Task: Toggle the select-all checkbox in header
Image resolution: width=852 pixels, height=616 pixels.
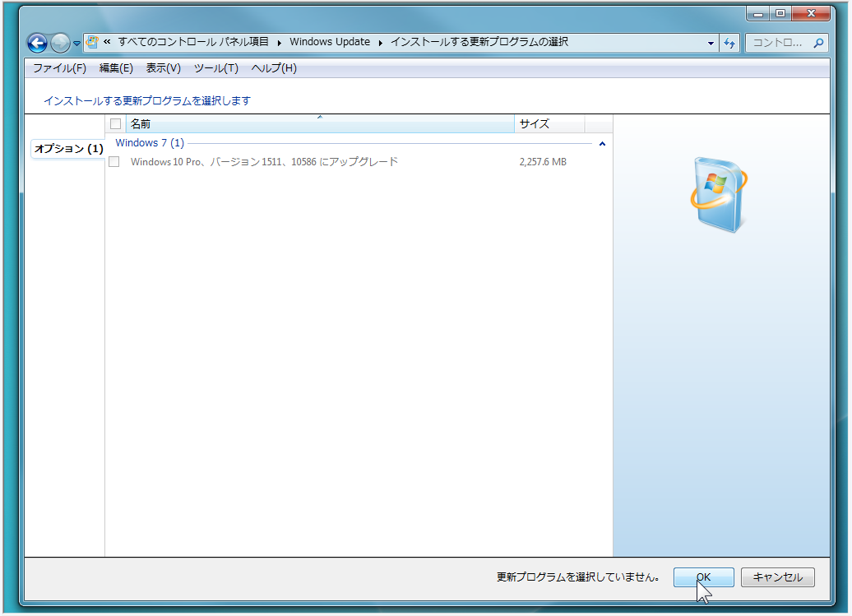Action: click(x=115, y=124)
